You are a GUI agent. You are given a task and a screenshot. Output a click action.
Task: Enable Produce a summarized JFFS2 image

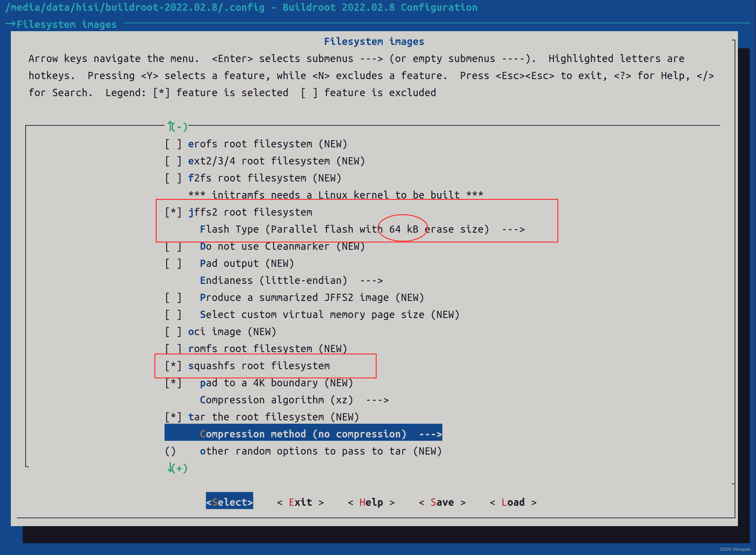click(x=173, y=298)
